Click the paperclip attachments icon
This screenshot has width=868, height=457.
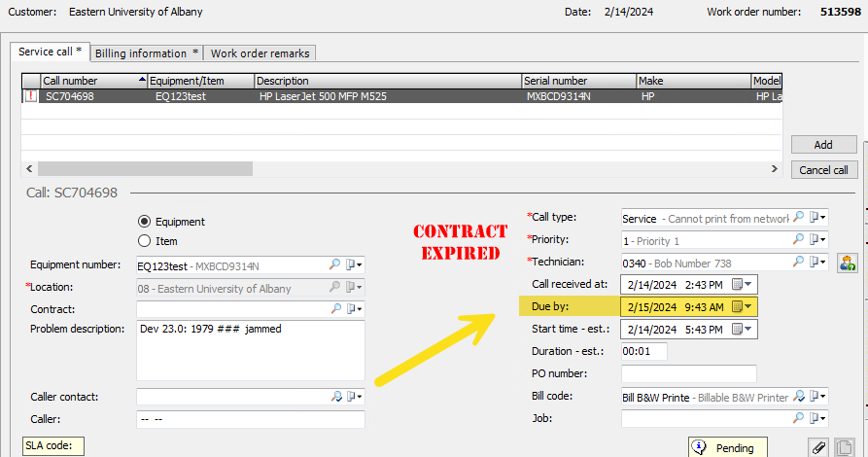(x=818, y=447)
